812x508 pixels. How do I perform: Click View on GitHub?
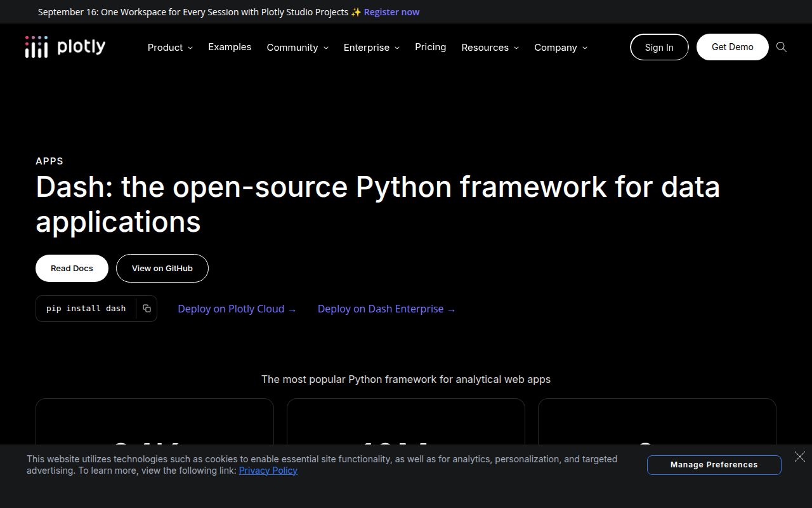162,268
